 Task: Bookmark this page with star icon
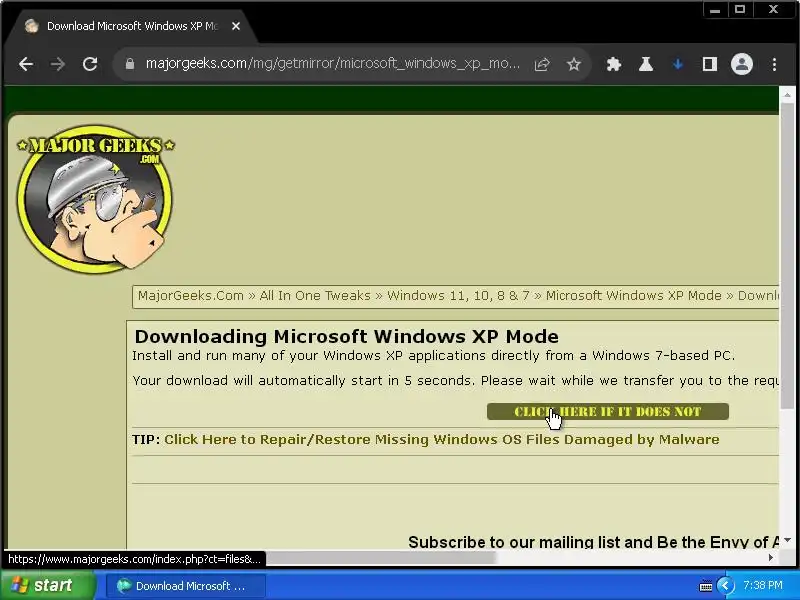click(x=574, y=64)
